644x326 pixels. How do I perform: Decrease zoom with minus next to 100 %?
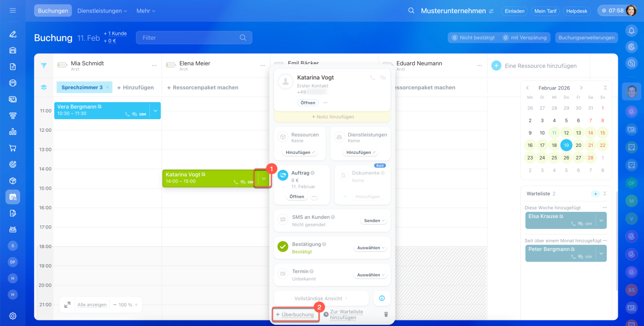115,305
